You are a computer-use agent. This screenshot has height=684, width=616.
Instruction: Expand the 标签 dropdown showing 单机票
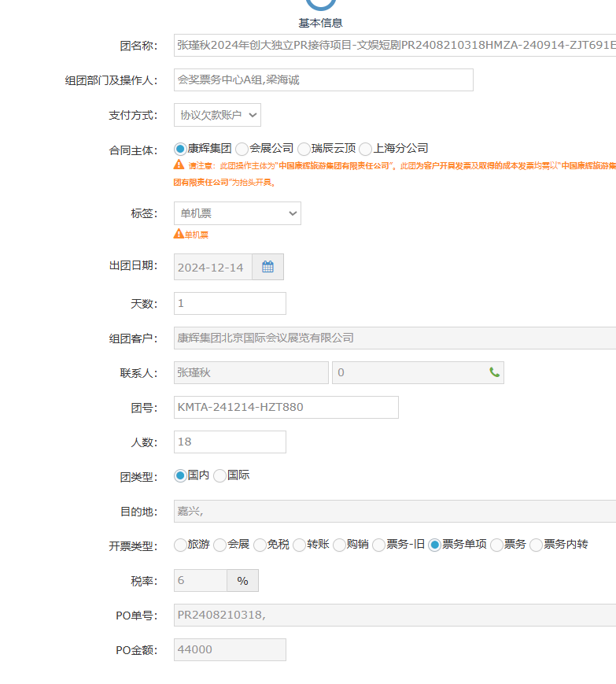[x=237, y=213]
